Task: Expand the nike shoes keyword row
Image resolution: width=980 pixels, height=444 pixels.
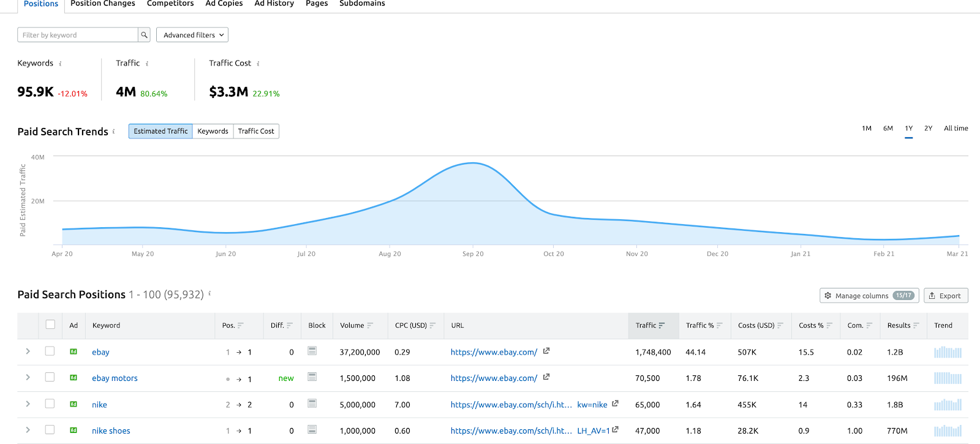Action: [28, 430]
